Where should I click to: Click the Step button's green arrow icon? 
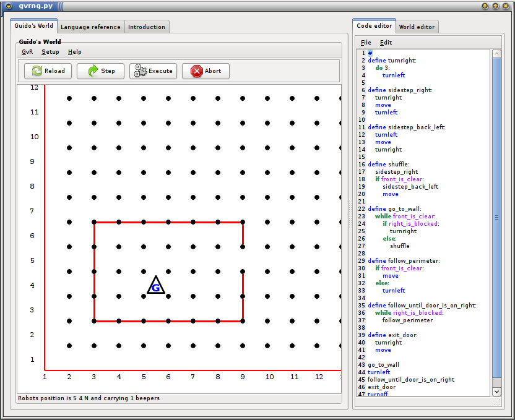tap(93, 71)
